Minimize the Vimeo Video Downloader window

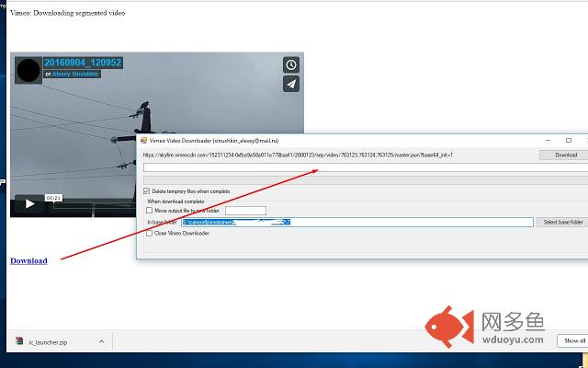point(548,141)
